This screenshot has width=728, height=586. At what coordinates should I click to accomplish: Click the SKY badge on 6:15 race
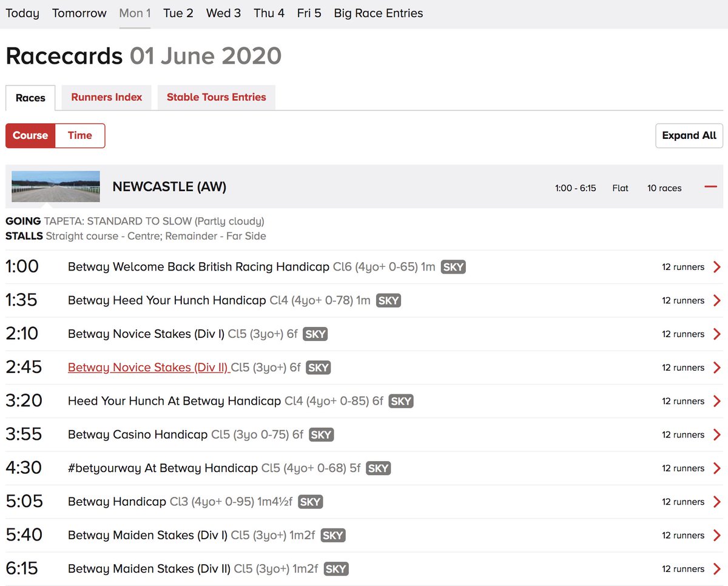336,569
